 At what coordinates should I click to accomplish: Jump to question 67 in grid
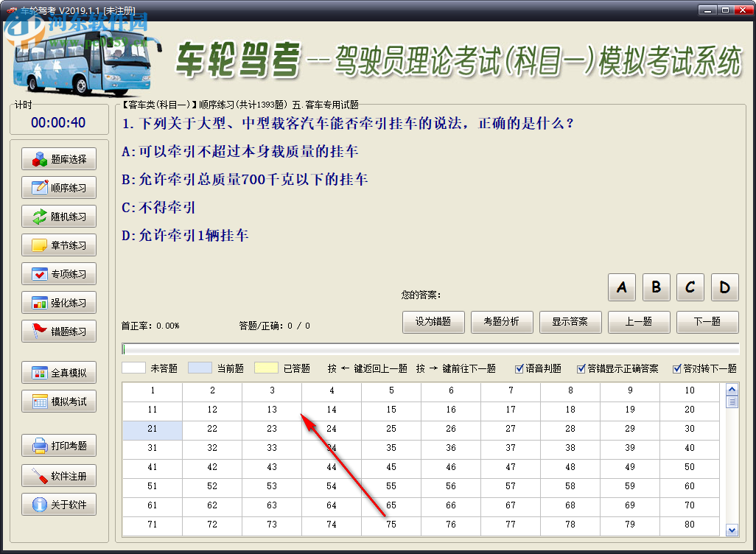[x=511, y=507]
